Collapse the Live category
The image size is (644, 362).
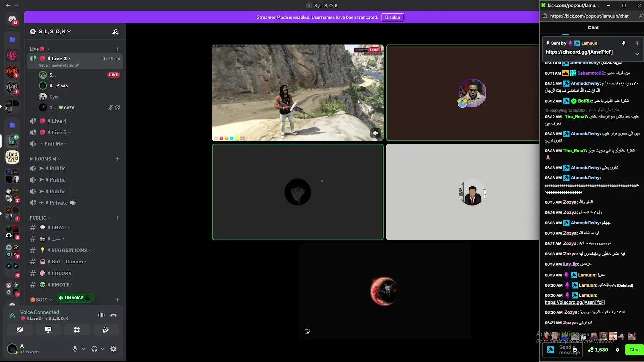tap(39, 49)
